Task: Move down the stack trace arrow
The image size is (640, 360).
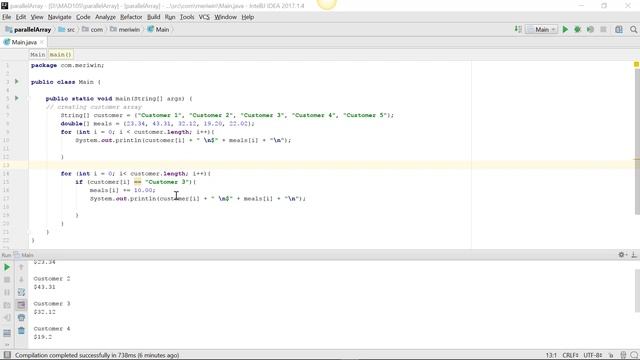Action: coord(21,280)
